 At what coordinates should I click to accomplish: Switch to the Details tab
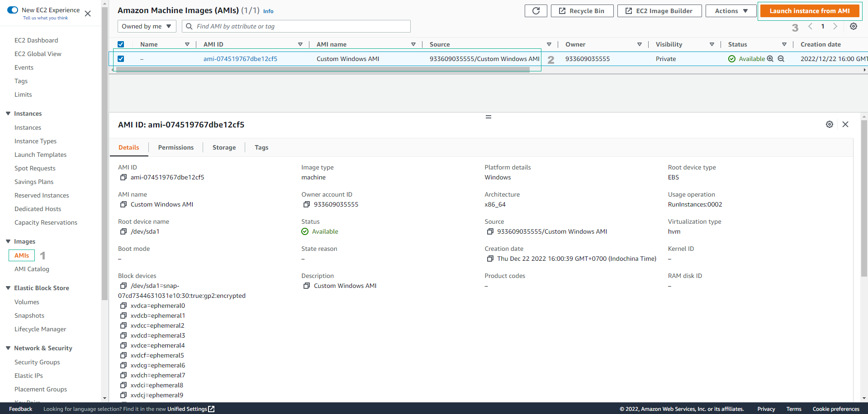click(129, 147)
